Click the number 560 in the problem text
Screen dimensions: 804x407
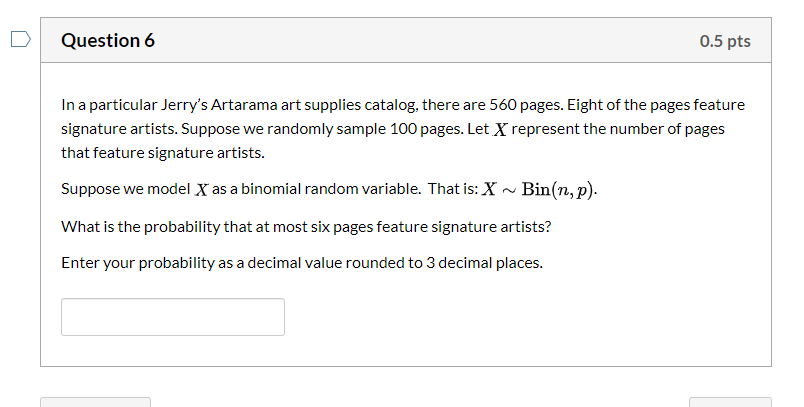(502, 105)
